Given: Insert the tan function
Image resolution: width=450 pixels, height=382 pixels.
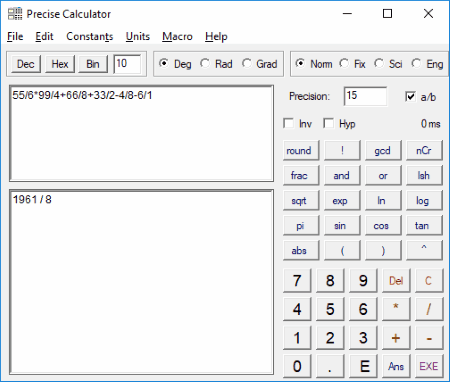Looking at the screenshot, I should click(x=424, y=226).
